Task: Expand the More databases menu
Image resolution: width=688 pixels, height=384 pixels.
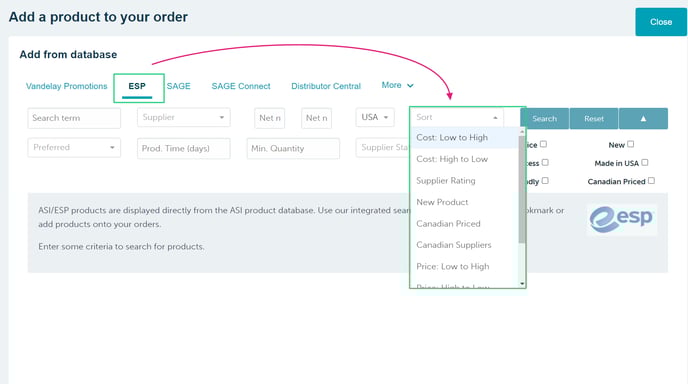Action: coord(397,85)
